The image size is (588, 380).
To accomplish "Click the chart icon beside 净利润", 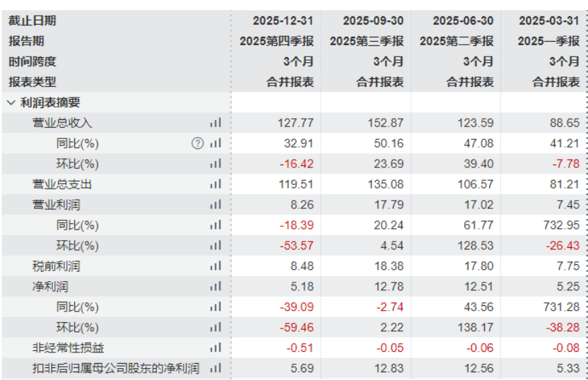I will 216,287.
